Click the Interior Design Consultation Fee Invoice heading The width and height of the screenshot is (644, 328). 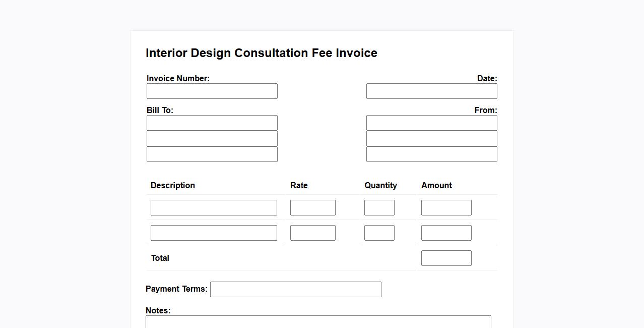261,53
